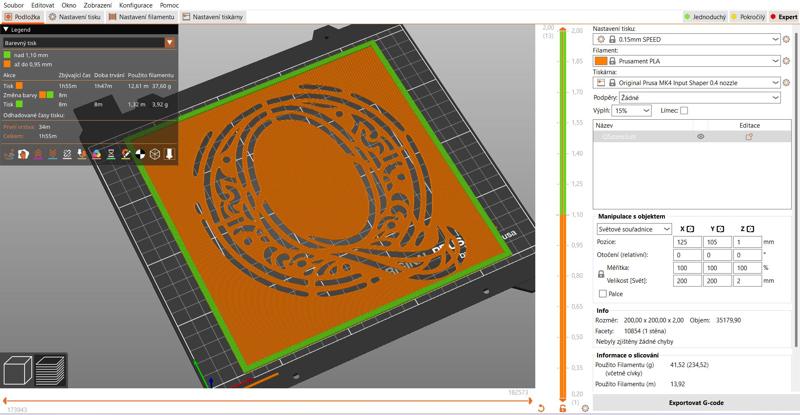This screenshot has height=415, width=800.
Task: Toggle Retractions visibility icon in legend
Action: pos(38,154)
